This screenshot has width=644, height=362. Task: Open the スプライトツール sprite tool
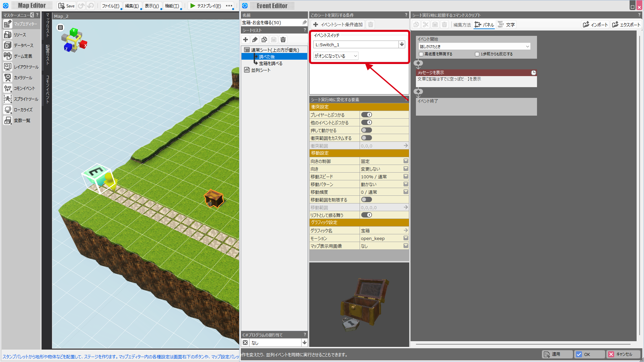click(x=21, y=99)
